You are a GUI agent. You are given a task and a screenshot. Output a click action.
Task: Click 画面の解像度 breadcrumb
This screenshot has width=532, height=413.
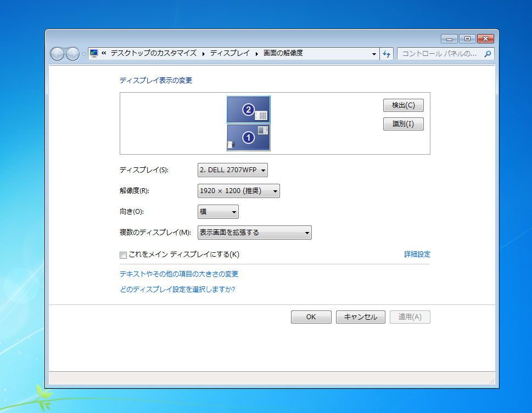click(x=283, y=53)
